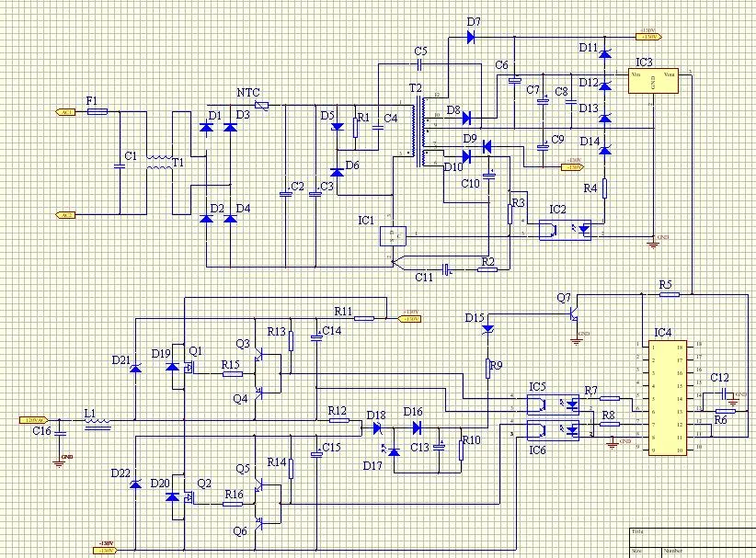Select resistor R5 symbol
This screenshot has width=756, height=558.
670,294
